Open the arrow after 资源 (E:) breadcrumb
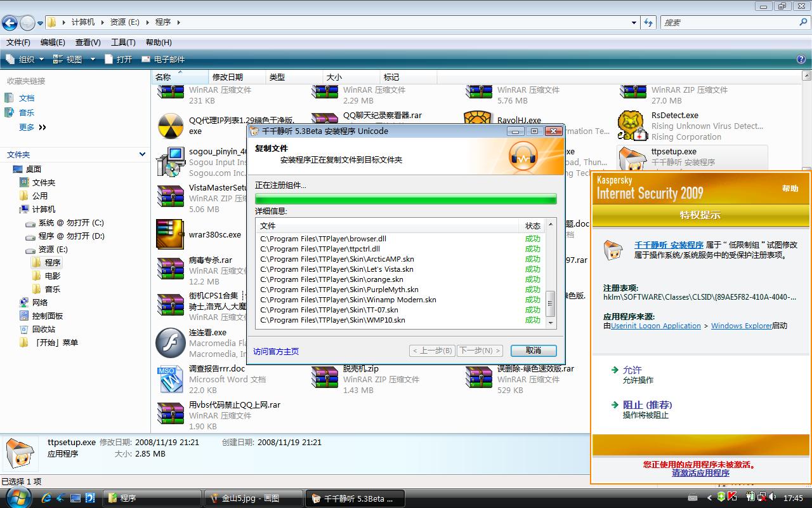Screen dimensions: 812x508 (147, 22)
